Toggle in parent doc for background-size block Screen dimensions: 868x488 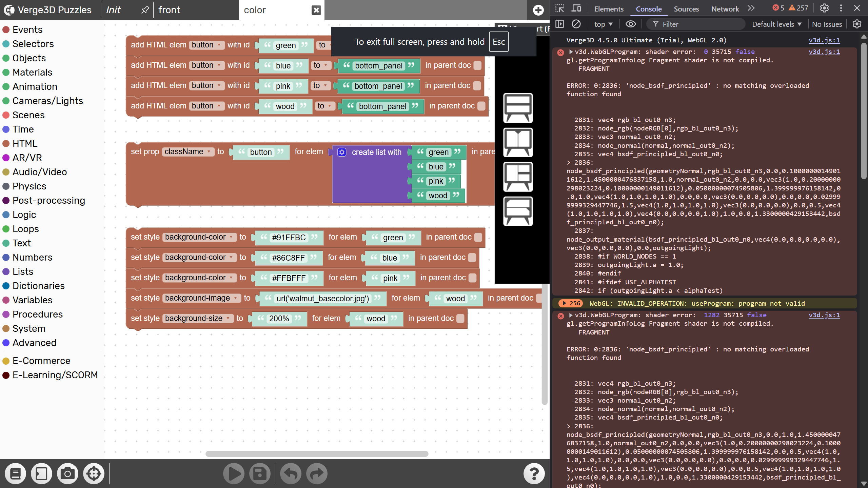tap(460, 319)
